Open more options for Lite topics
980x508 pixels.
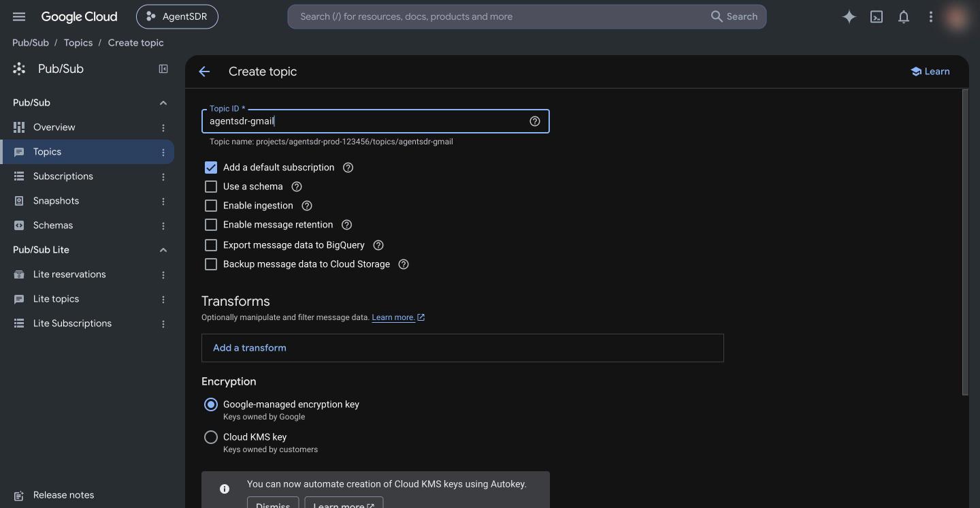(163, 300)
